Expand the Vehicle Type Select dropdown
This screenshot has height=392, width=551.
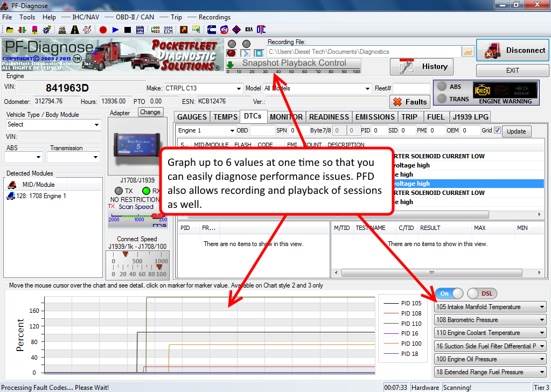53,125
